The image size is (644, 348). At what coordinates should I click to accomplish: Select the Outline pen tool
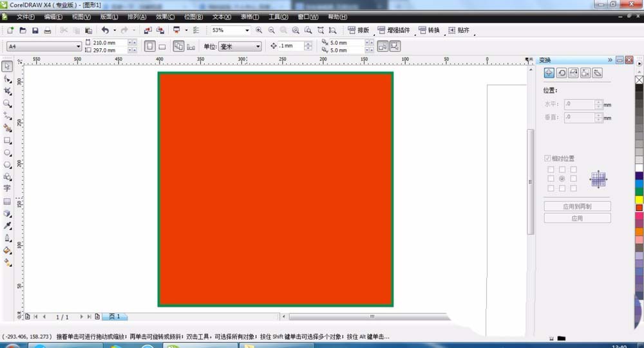pyautogui.click(x=7, y=238)
